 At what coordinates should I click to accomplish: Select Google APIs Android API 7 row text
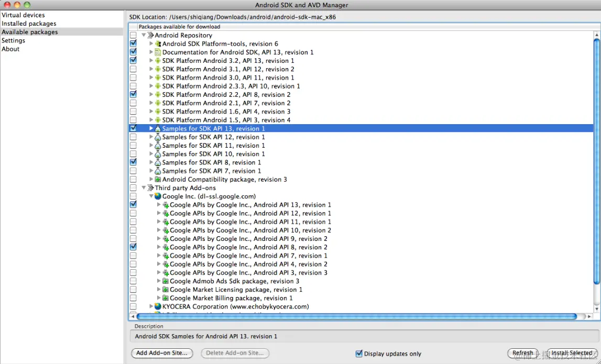249,256
